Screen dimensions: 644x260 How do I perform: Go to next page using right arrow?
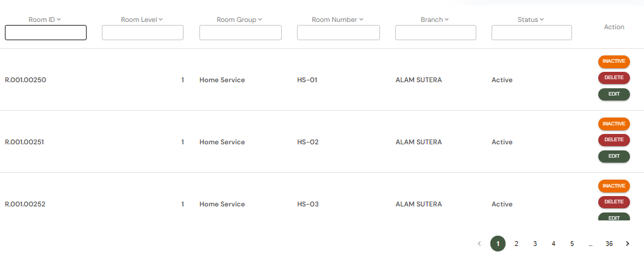tap(628, 244)
